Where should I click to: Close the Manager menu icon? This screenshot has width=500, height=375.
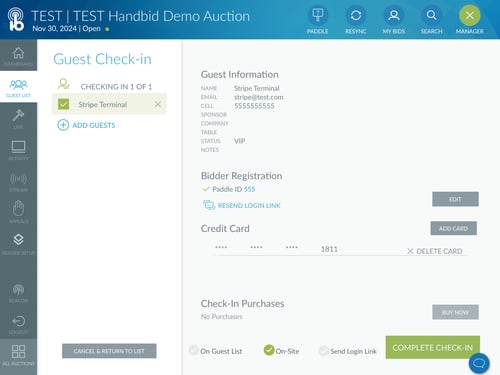pos(470,16)
